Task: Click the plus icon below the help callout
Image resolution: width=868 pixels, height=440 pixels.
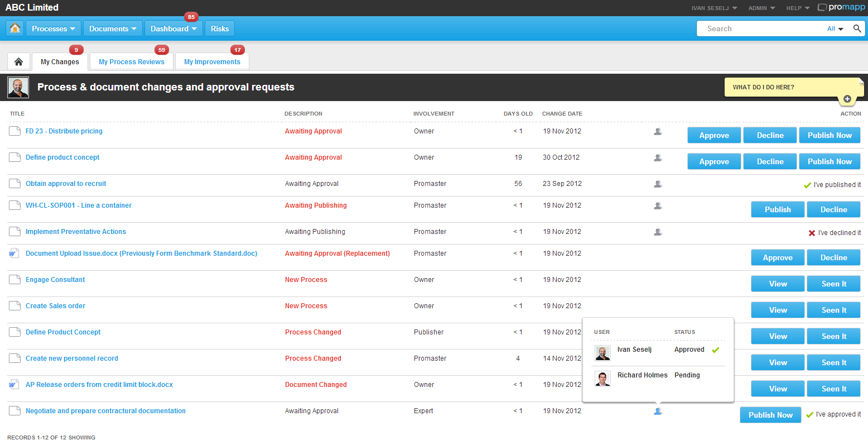Action: 847,98
